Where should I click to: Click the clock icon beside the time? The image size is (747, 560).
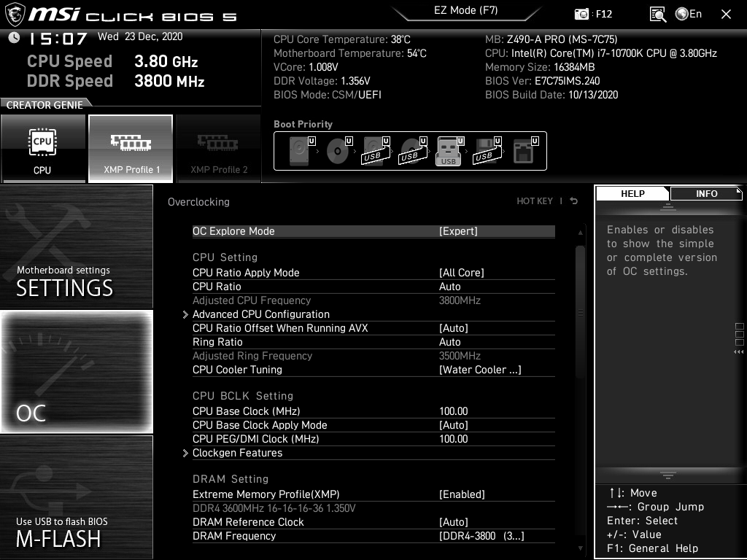click(15, 37)
